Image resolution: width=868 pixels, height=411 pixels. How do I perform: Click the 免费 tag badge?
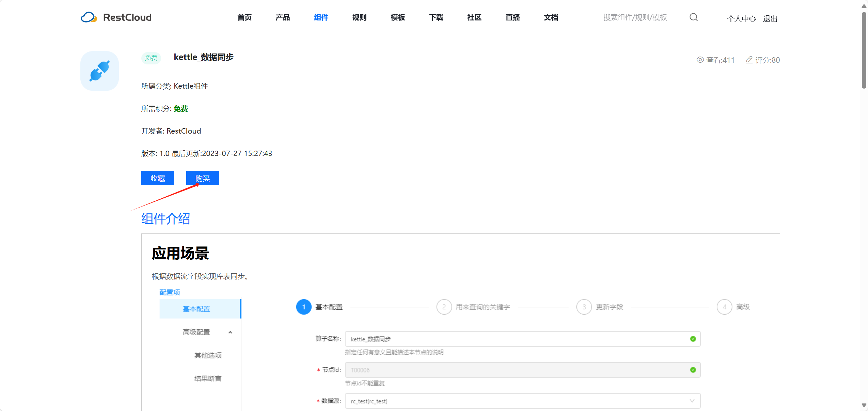coord(151,58)
